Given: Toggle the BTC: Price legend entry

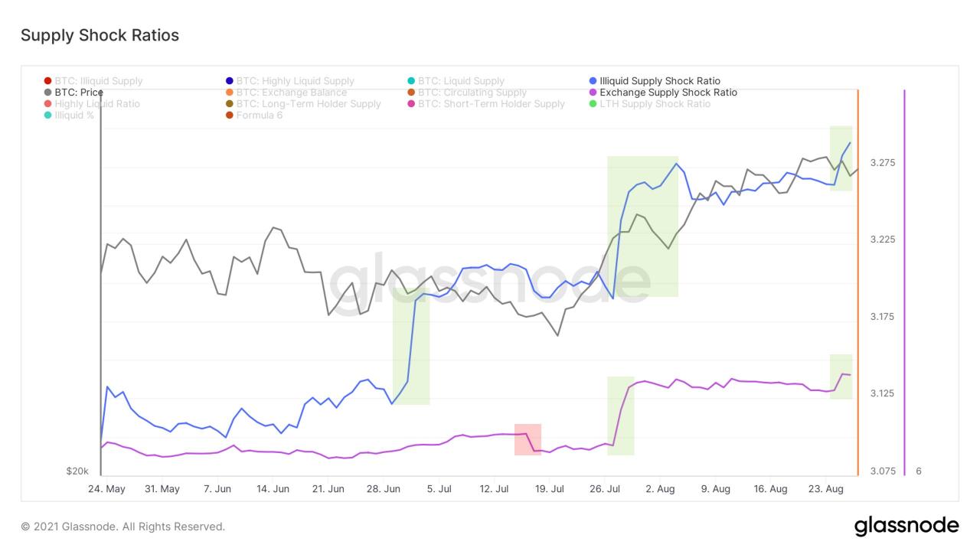Looking at the screenshot, I should tap(79, 93).
